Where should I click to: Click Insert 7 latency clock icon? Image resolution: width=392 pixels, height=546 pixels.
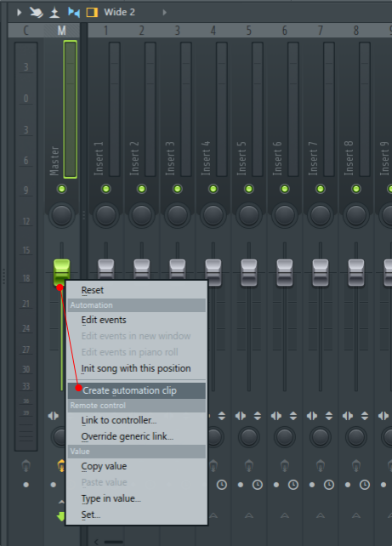pos(329,485)
